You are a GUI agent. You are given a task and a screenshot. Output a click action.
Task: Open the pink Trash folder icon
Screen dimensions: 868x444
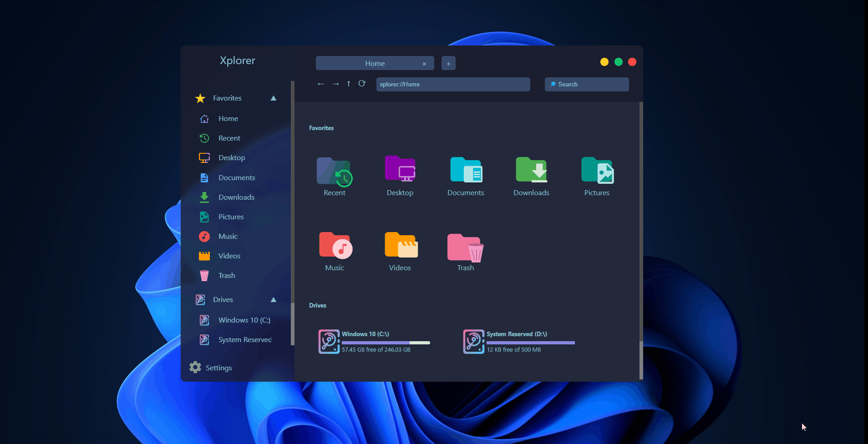tap(466, 248)
